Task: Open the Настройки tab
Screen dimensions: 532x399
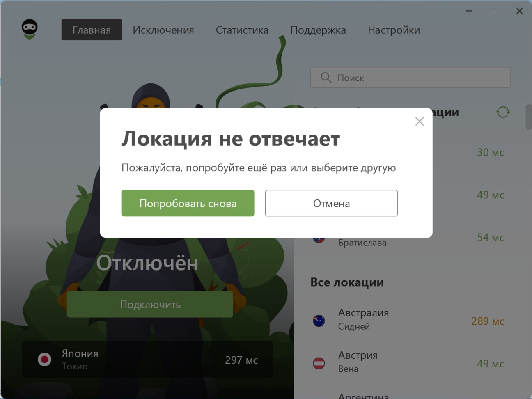Action: point(394,30)
